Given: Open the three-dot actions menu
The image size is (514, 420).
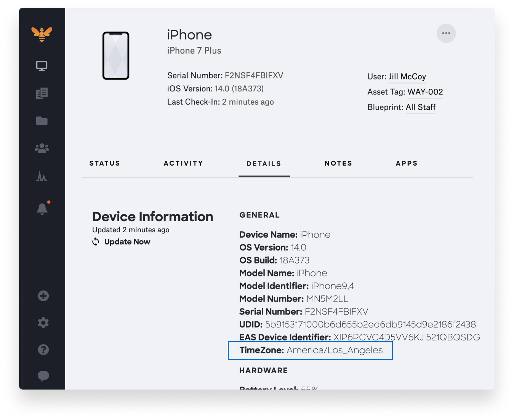Looking at the screenshot, I should 446,33.
